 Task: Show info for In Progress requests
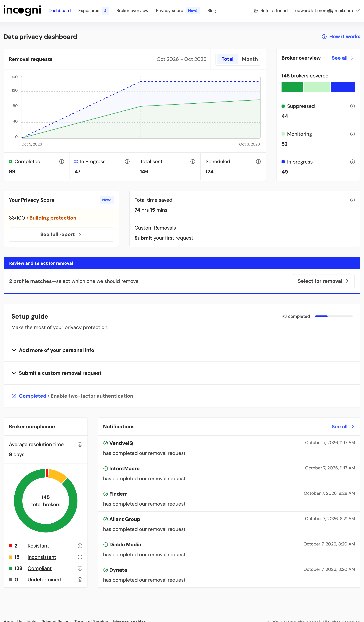point(127,161)
